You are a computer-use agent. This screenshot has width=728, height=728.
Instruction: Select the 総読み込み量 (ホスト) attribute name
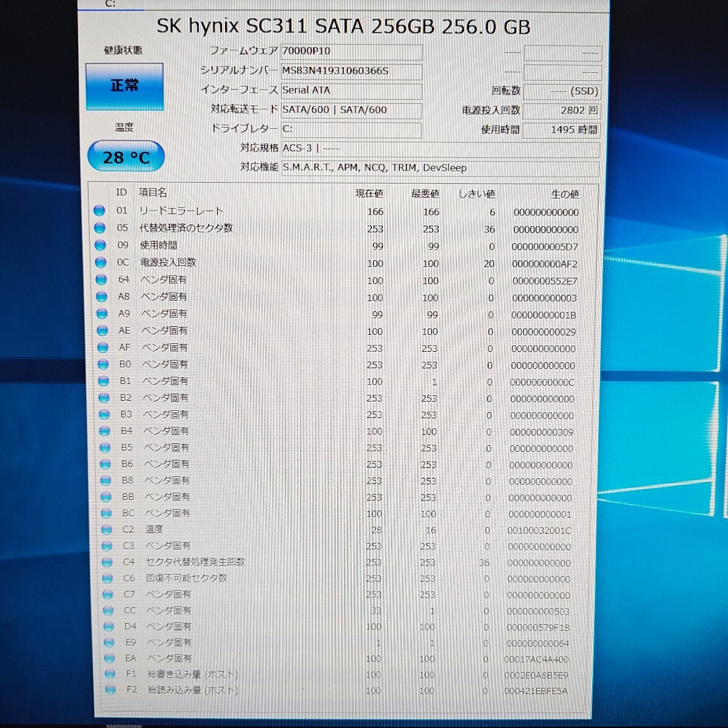[193, 690]
